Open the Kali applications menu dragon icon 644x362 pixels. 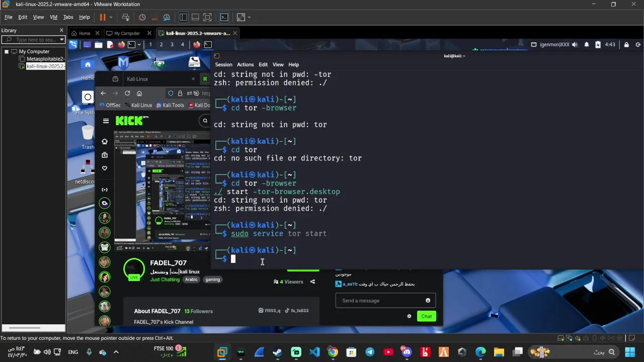(x=73, y=44)
